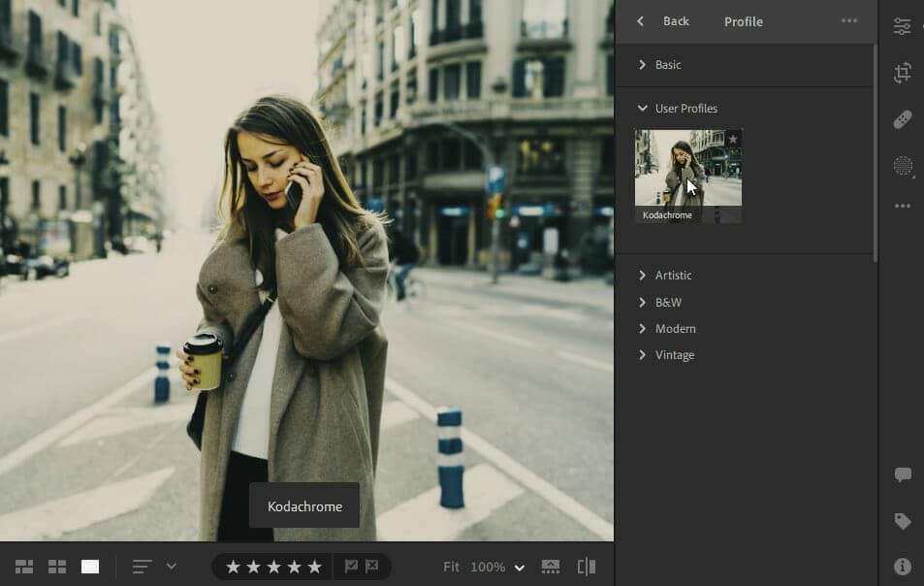Open the Info panel icon

point(903,567)
